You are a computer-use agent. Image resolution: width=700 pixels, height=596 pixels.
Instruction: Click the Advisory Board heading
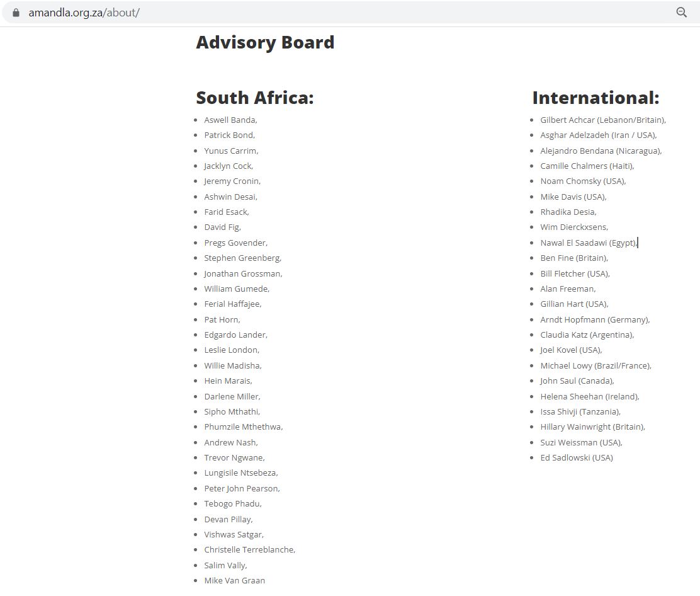coord(265,42)
